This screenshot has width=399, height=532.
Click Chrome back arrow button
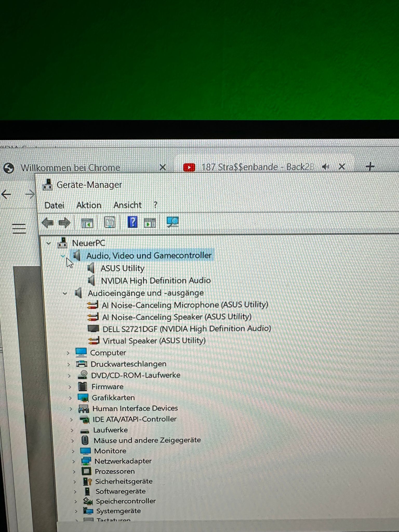click(6, 194)
